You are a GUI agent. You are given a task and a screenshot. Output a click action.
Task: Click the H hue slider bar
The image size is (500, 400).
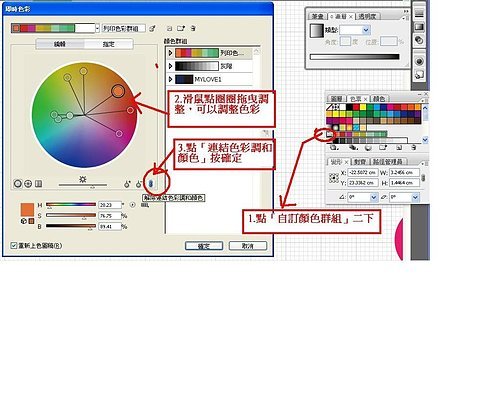click(71, 204)
